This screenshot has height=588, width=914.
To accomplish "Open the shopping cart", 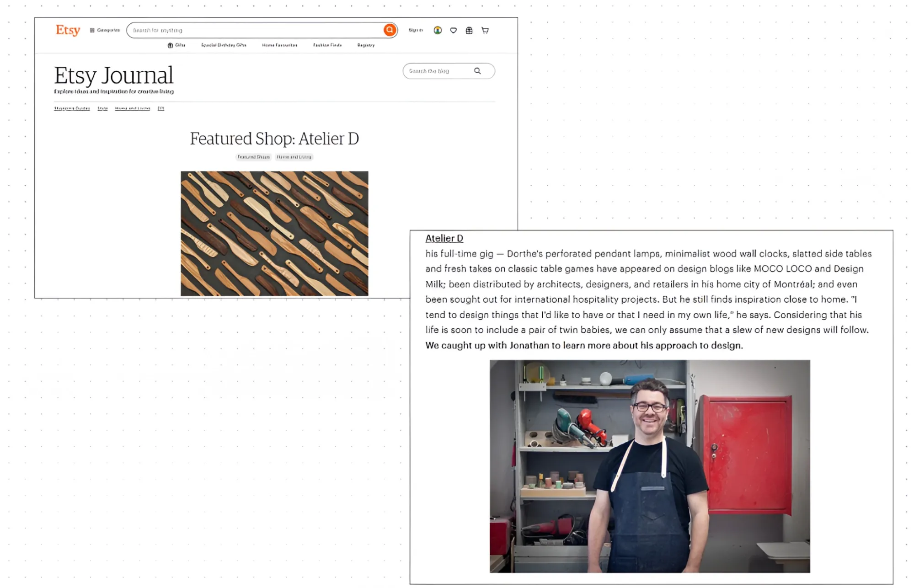I will pos(485,30).
